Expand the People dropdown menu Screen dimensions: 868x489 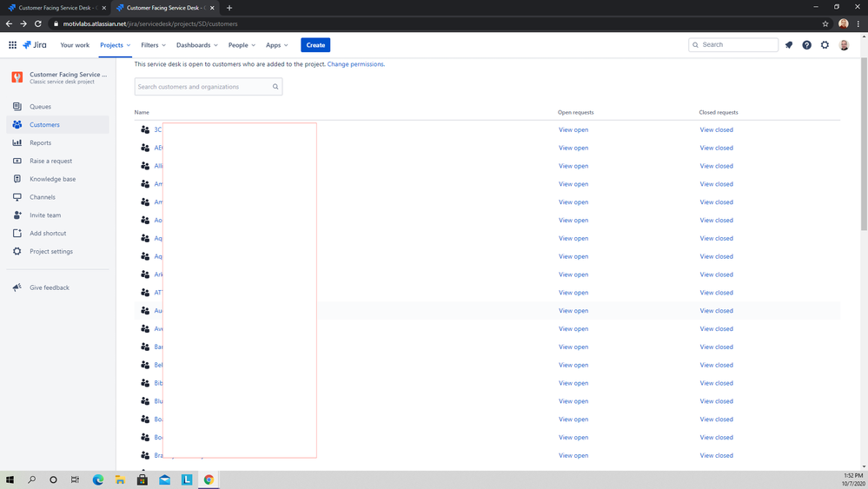(x=242, y=45)
